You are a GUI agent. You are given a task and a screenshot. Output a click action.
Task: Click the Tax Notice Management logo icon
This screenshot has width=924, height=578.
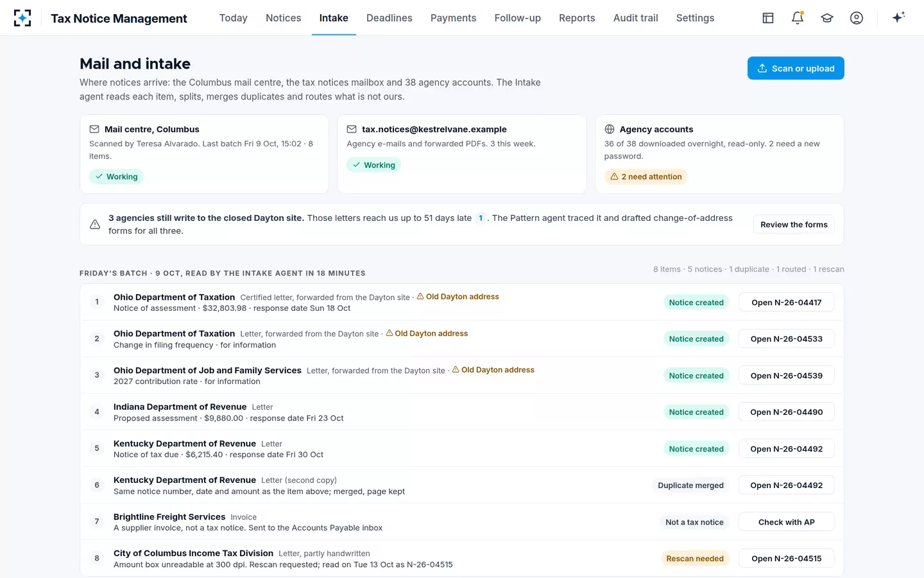(x=22, y=18)
